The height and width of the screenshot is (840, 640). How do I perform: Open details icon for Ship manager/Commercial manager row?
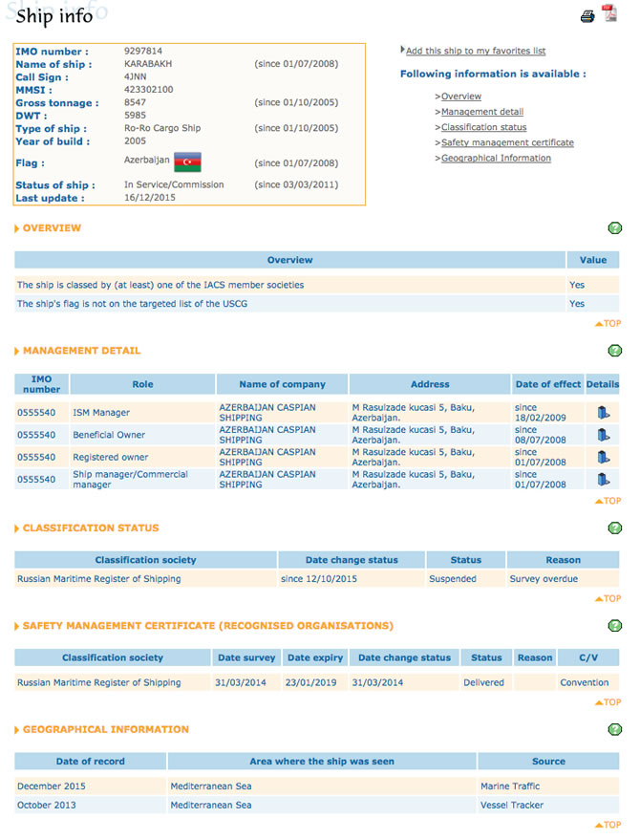(603, 480)
